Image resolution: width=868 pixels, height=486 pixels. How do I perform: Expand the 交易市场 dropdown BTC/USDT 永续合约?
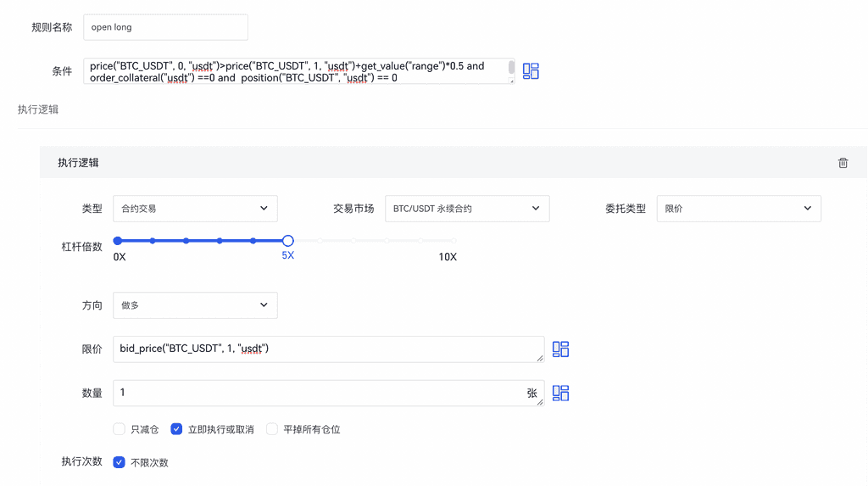pos(466,209)
